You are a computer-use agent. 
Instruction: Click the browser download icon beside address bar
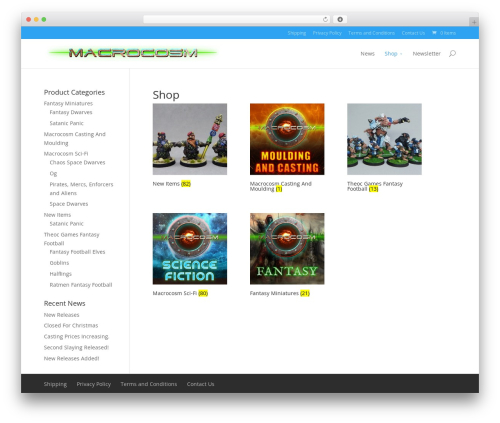coord(340,20)
